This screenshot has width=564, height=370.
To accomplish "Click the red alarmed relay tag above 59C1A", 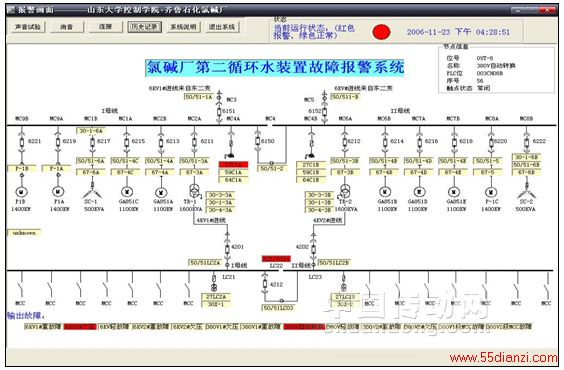I will click(x=233, y=164).
